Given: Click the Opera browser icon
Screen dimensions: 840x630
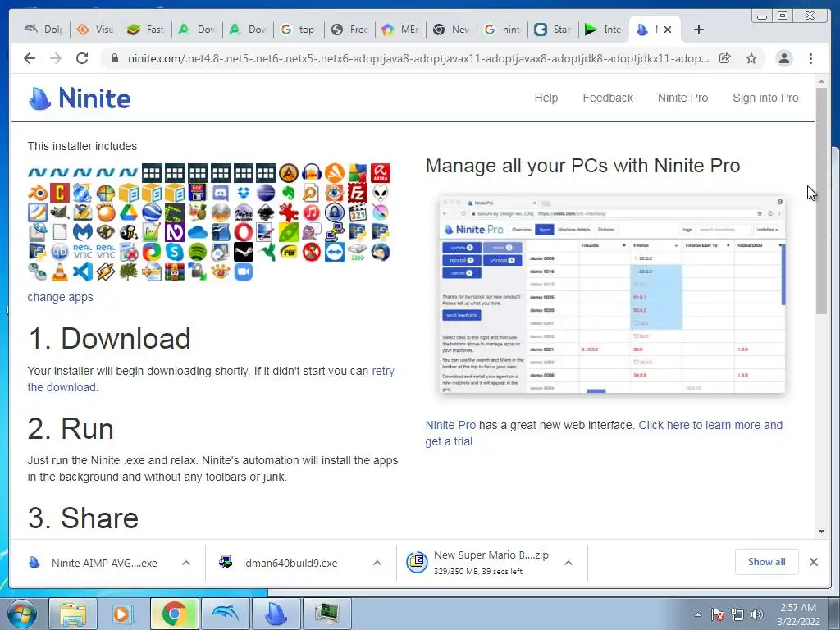Looking at the screenshot, I should [243, 232].
